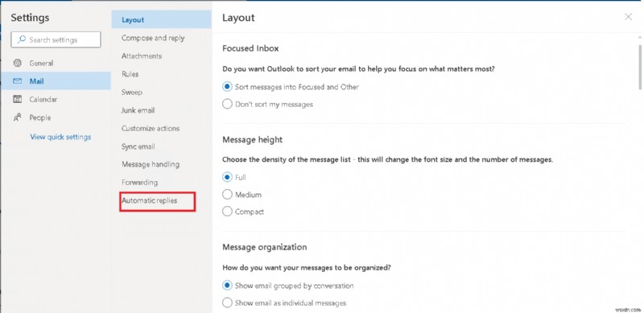The height and width of the screenshot is (313, 644).
Task: Open Automatic replies settings
Action: click(150, 200)
